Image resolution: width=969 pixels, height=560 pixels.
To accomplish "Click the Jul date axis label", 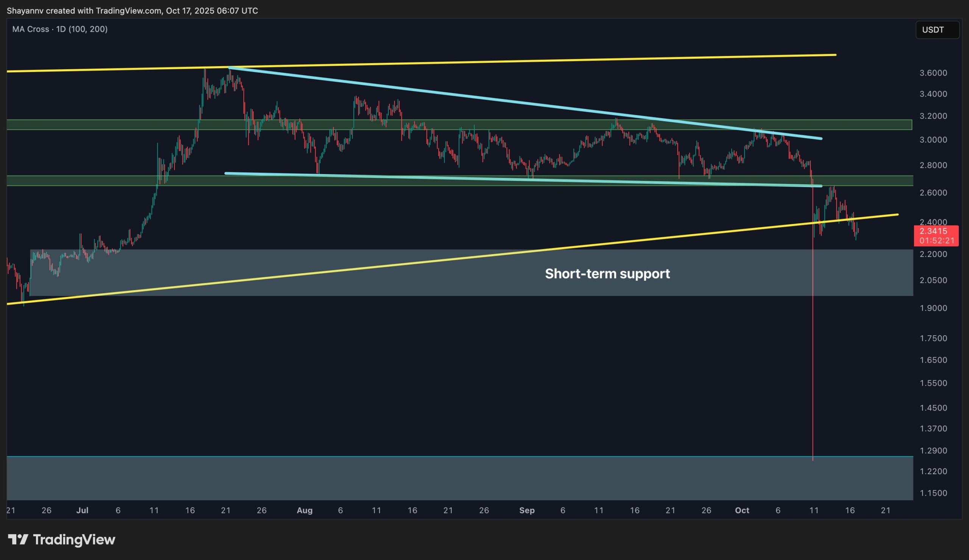I will (x=82, y=510).
